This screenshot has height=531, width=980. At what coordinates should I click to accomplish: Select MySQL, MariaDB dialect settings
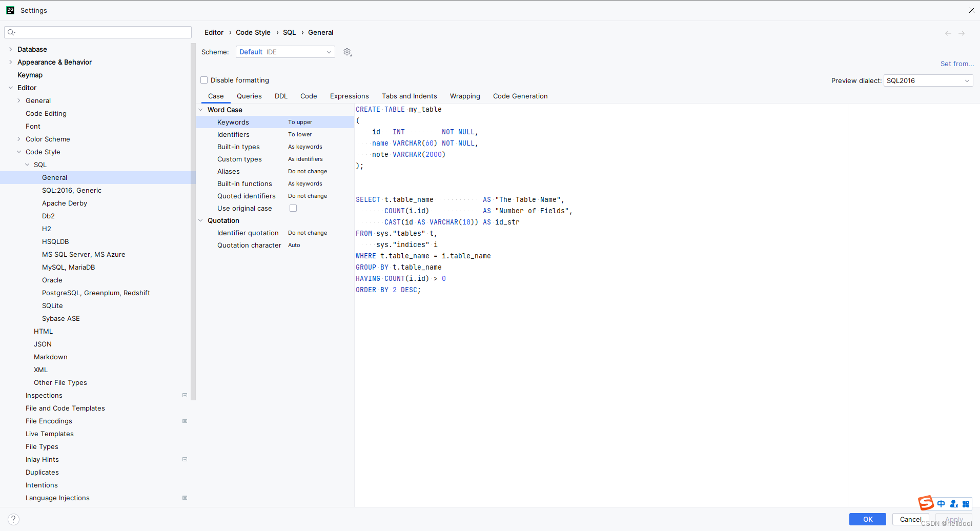pos(68,267)
